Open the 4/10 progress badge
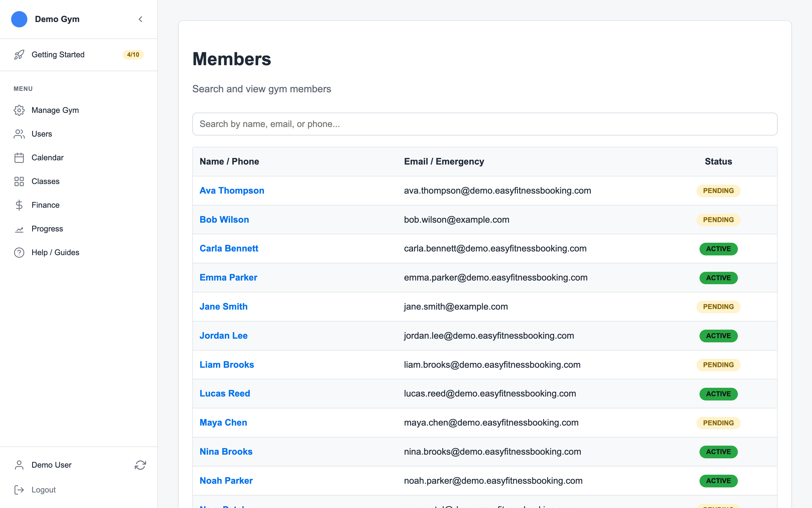The width and height of the screenshot is (812, 508). coord(133,54)
